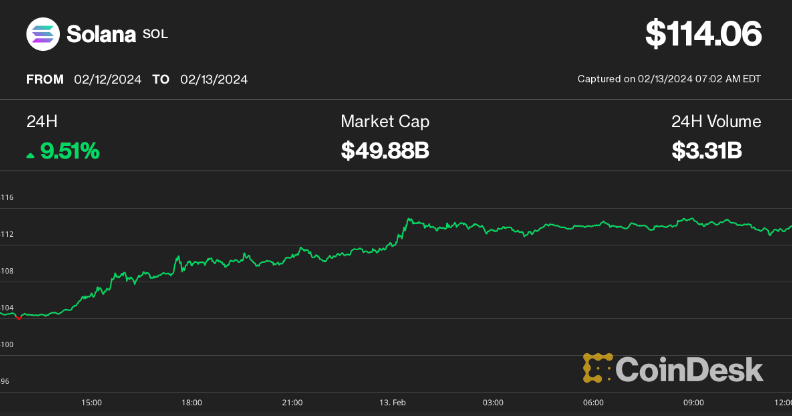Click the end date 02/13/2024

click(214, 79)
